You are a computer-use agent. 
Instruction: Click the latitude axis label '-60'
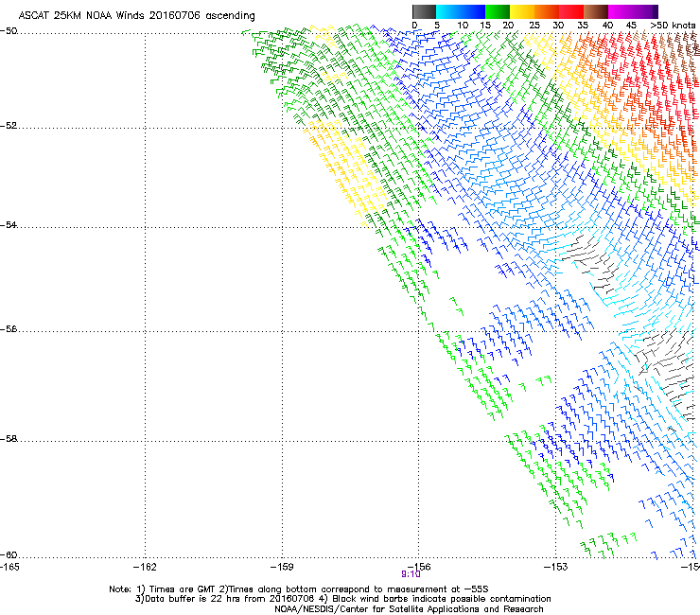click(x=9, y=555)
